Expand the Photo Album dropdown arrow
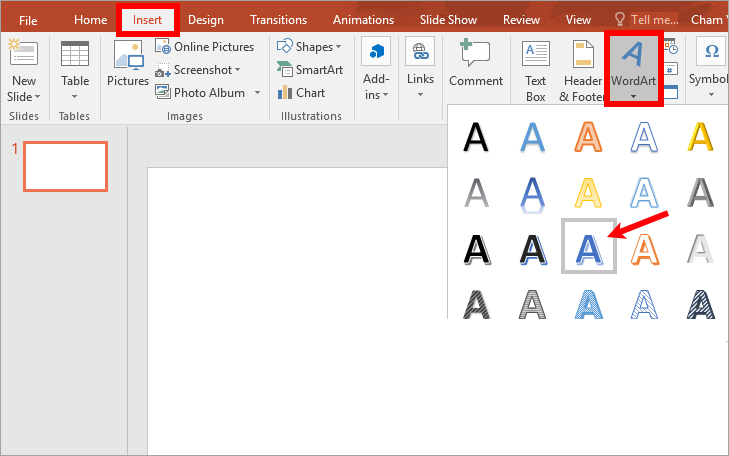 257,93
